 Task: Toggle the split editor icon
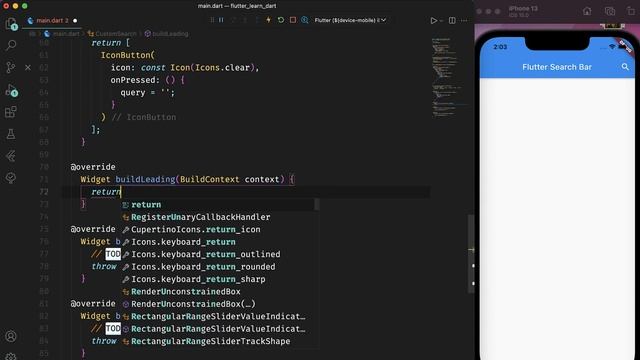452,20
